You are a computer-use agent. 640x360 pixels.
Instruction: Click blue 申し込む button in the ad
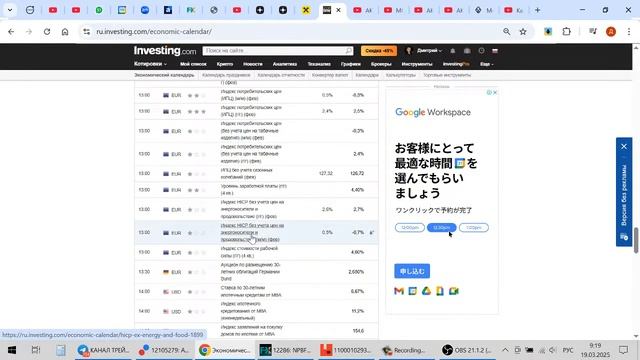[x=412, y=271]
